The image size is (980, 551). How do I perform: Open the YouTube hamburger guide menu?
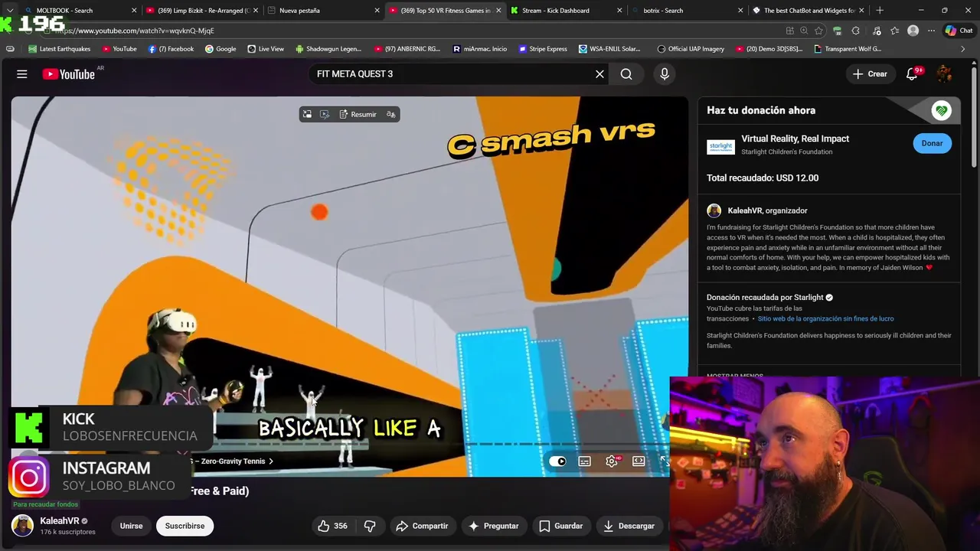[x=22, y=74]
